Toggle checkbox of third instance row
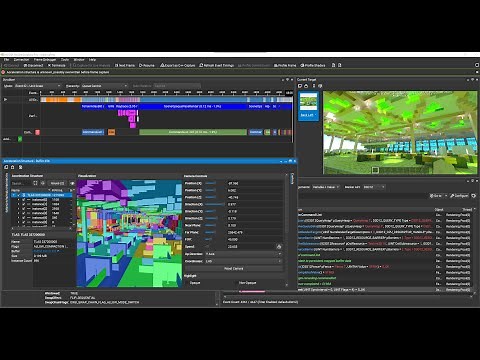This screenshot has height=360, width=480. pyautogui.click(x=24, y=209)
